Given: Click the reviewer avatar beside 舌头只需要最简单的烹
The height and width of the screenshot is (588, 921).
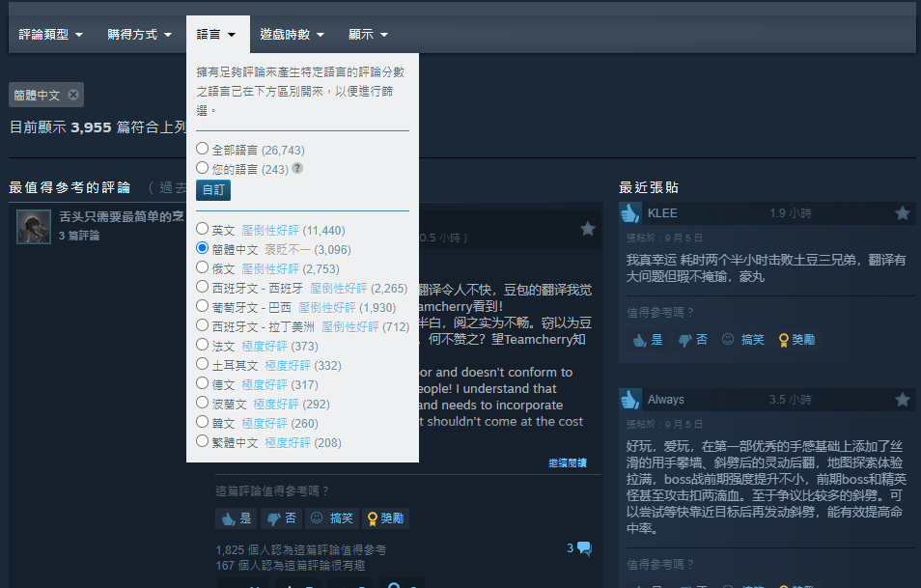Looking at the screenshot, I should coord(34,226).
